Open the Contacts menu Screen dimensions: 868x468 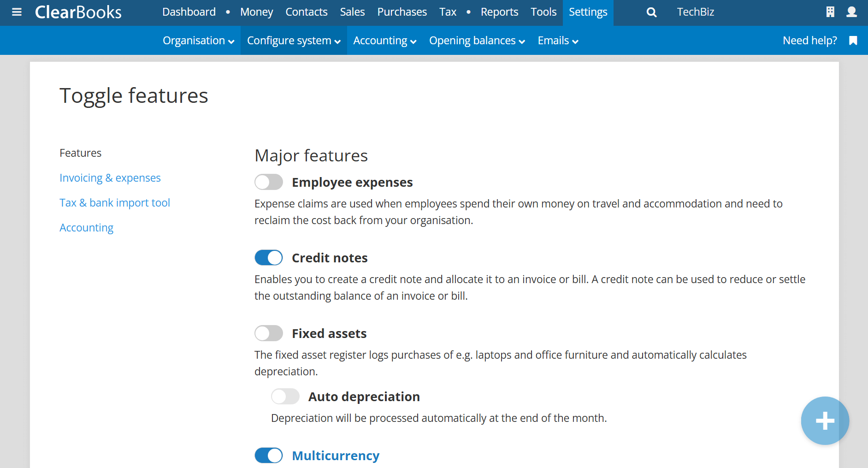pyautogui.click(x=307, y=12)
